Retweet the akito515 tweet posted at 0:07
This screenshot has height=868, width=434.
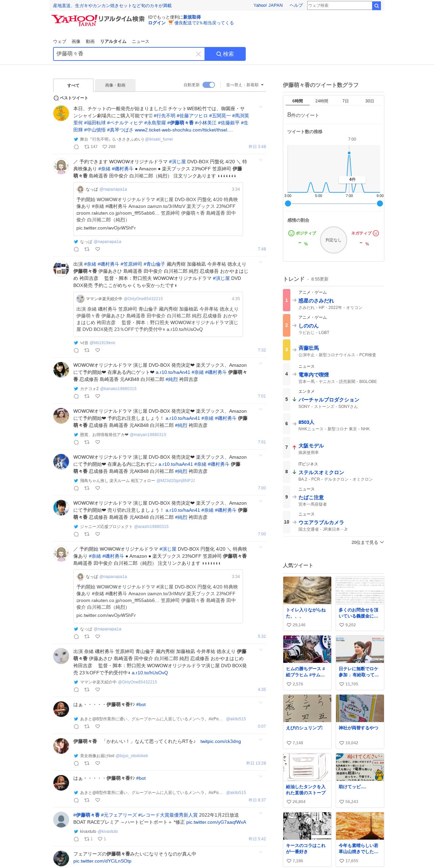click(x=87, y=726)
